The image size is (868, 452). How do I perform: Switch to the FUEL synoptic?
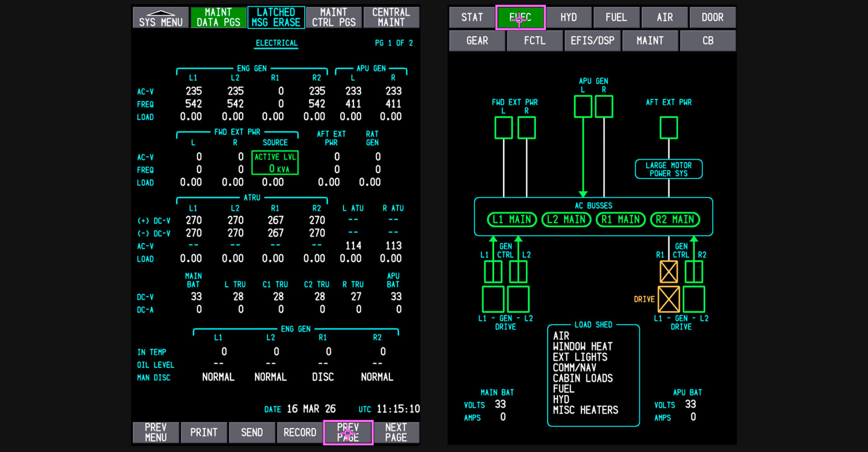(617, 18)
